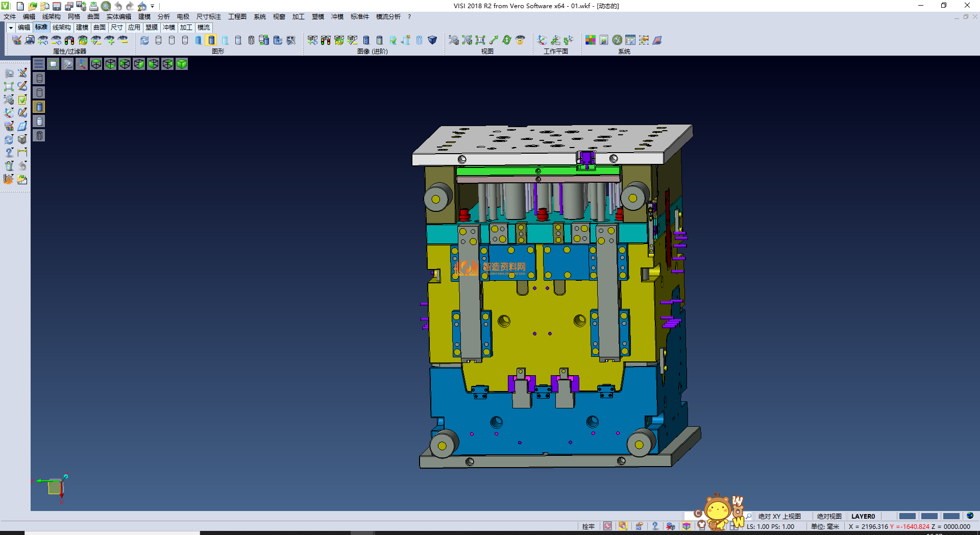Toggle the highlighted shaded cylinder display mode
The width and height of the screenshot is (980, 535).
click(x=211, y=40)
